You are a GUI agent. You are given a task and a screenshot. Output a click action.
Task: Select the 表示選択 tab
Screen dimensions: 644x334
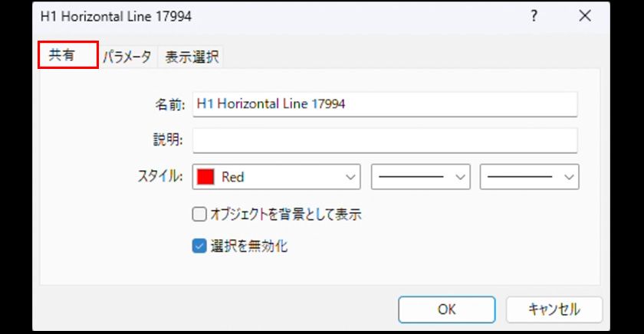(x=192, y=57)
